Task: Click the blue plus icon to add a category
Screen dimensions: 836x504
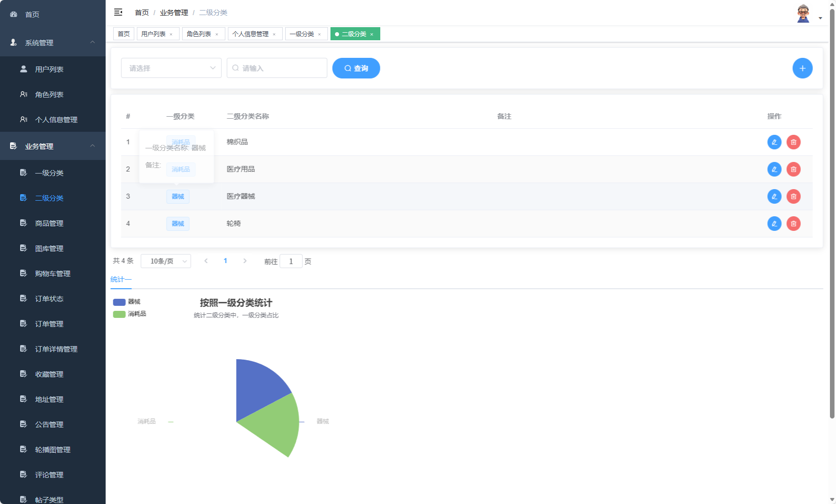Action: (x=802, y=68)
